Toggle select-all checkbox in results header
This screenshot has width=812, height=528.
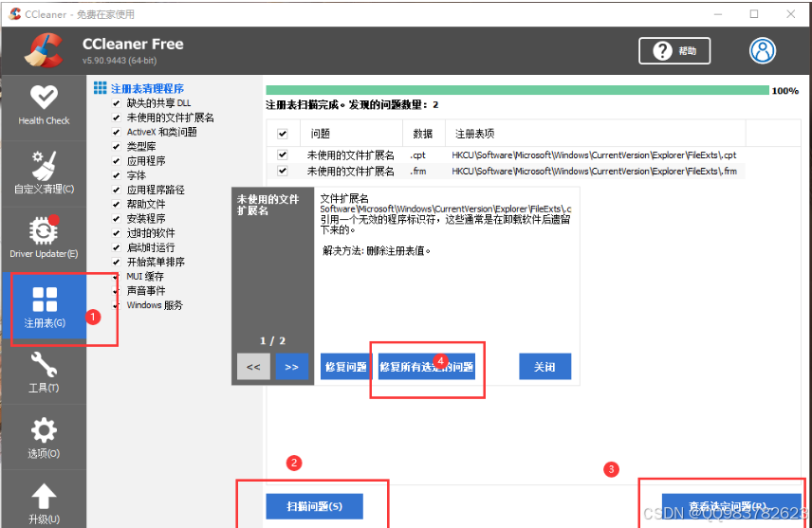283,134
